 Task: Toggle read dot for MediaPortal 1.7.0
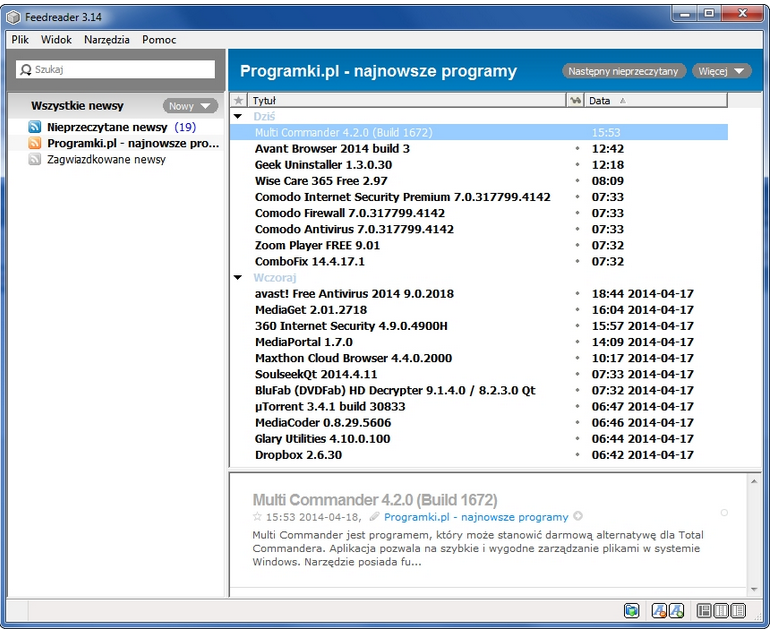click(578, 342)
